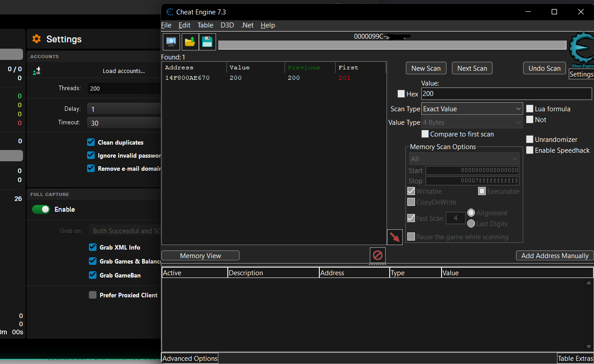The height and width of the screenshot is (364, 594).
Task: Click the open cheat table folder icon
Action: tap(190, 41)
